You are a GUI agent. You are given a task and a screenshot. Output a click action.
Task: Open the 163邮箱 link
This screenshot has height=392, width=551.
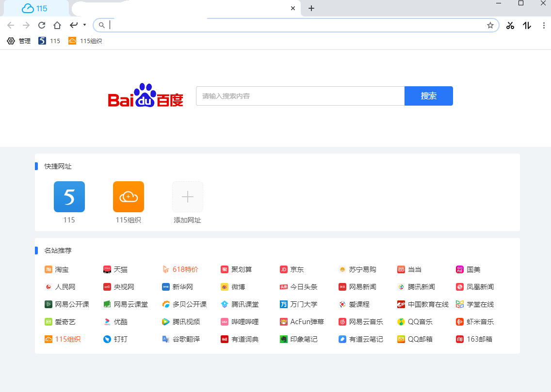pyautogui.click(x=474, y=339)
